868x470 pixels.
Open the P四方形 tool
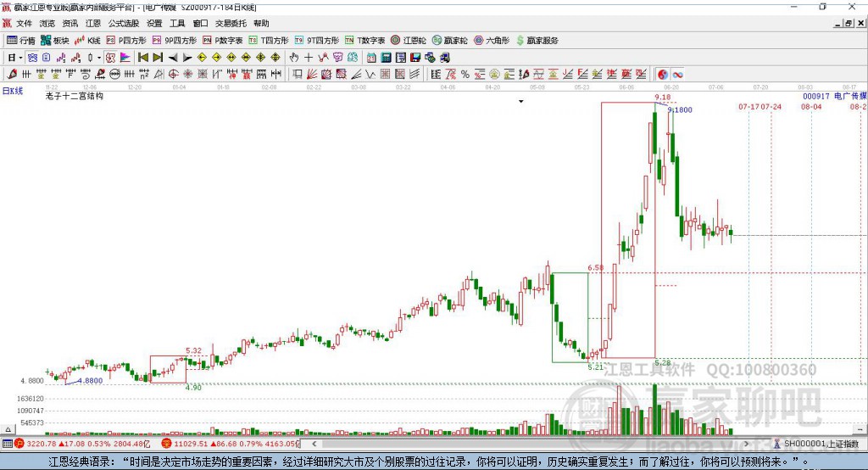click(x=126, y=41)
